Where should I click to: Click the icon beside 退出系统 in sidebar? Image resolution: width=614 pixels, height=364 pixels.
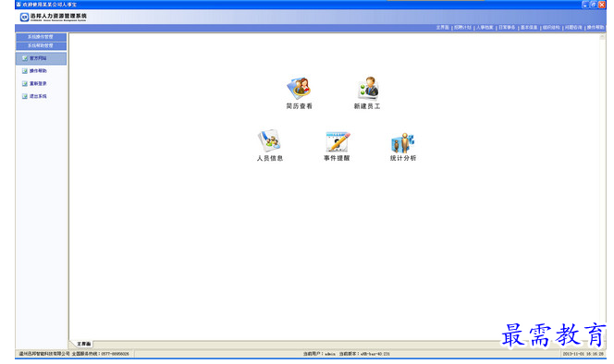pyautogui.click(x=25, y=96)
